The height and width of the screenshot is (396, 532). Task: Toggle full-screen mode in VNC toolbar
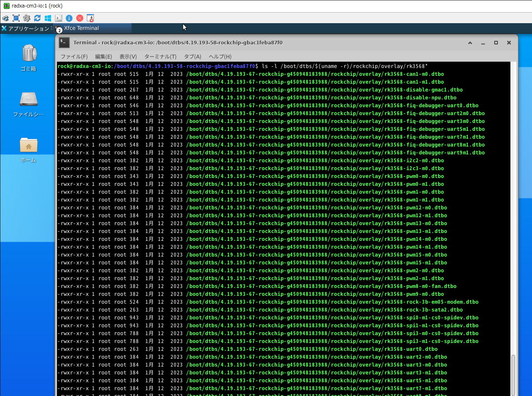point(16,18)
